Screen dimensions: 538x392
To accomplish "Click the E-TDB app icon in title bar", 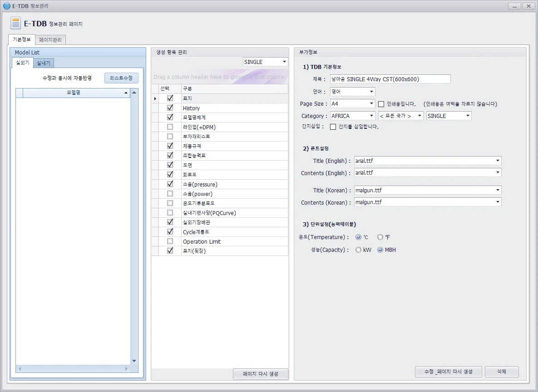I will 6,6.
